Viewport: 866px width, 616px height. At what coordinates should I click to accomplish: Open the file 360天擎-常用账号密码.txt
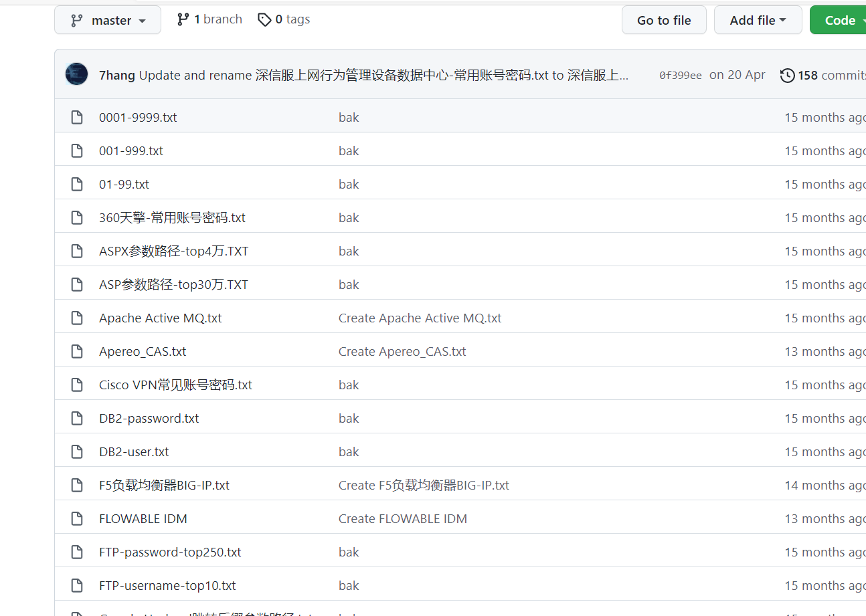(x=172, y=218)
